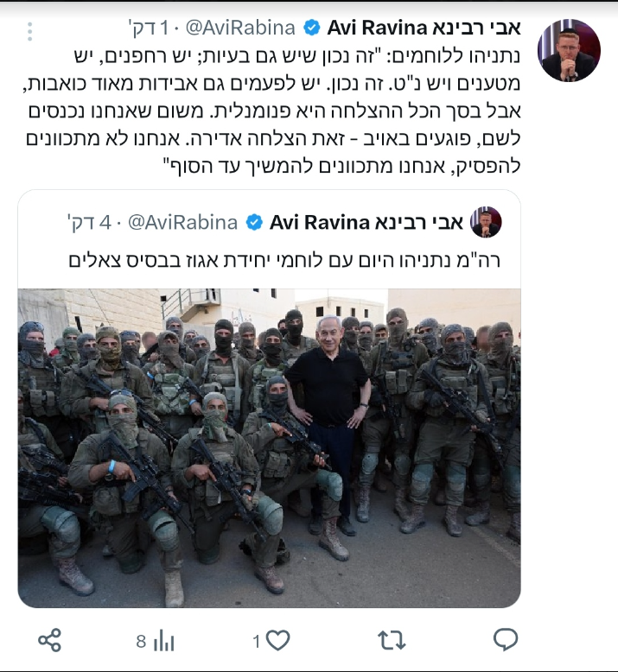This screenshot has width=618, height=672.
Task: Open the @AviRabina handle in quoted tweet
Action: (x=182, y=223)
